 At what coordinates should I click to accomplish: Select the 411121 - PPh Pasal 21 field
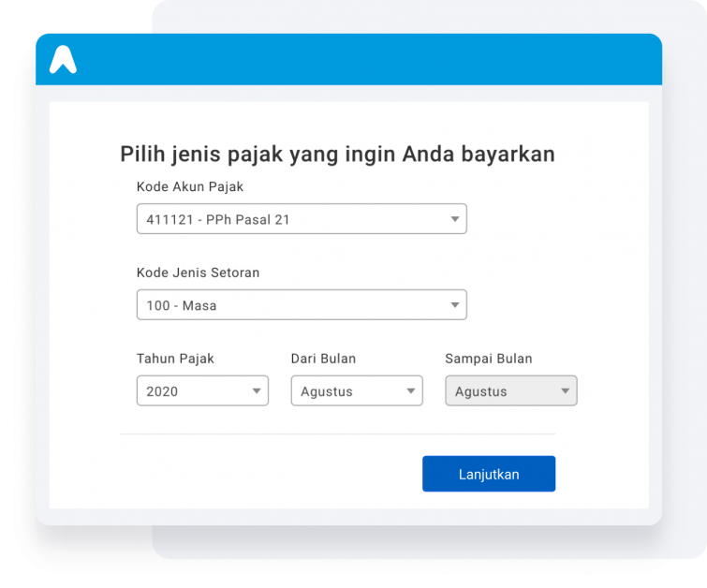[302, 219]
